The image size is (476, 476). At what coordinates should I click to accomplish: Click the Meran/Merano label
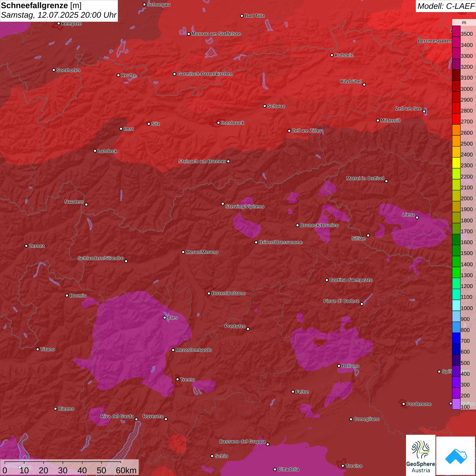click(202, 252)
